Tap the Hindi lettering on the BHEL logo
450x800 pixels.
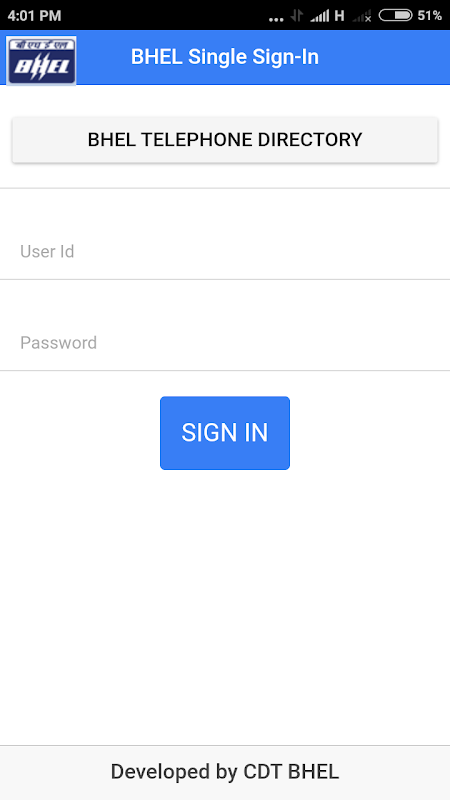pos(41,45)
